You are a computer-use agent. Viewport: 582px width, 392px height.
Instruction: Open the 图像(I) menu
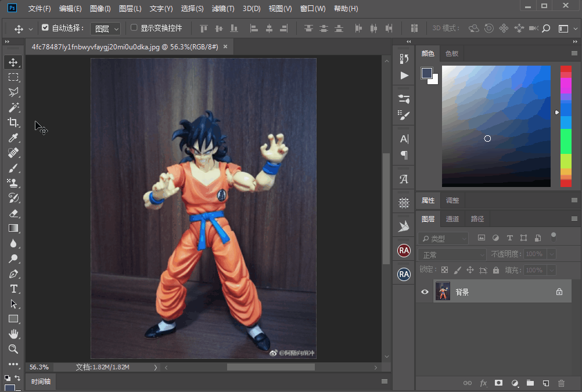point(100,9)
